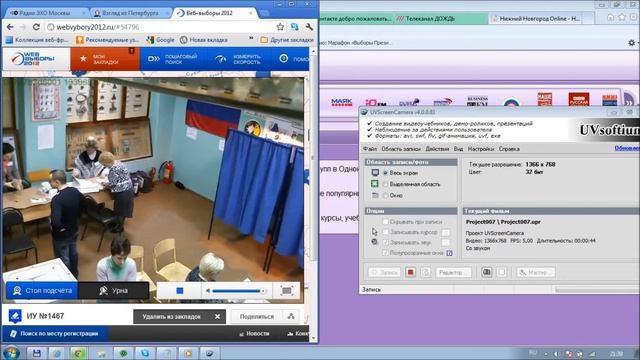Select the Весь экран radio option
Screen dimensions: 640x360
[385, 173]
